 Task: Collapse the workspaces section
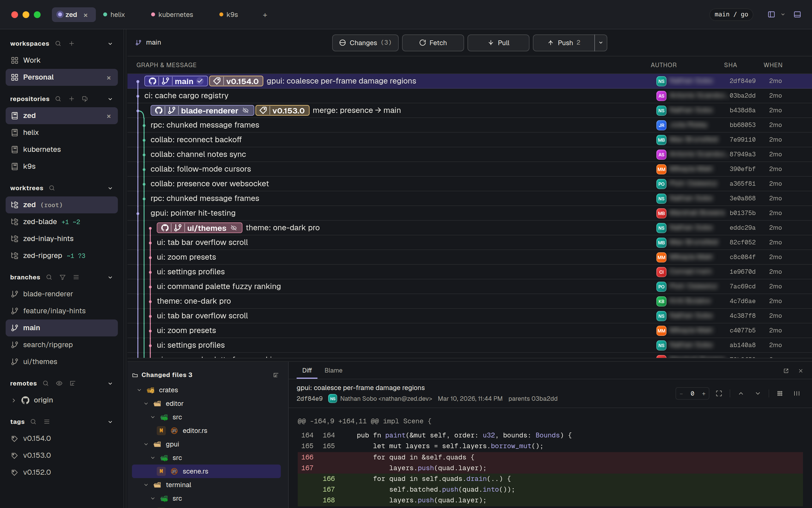click(110, 43)
